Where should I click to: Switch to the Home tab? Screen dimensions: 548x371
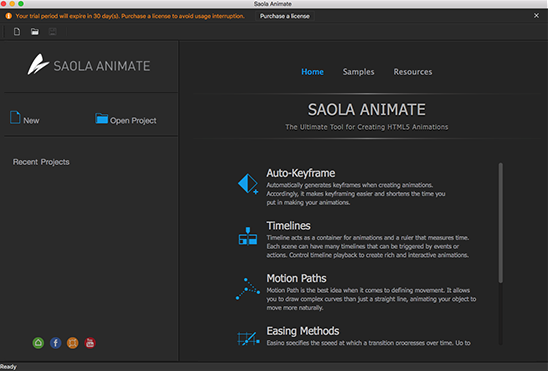click(312, 72)
